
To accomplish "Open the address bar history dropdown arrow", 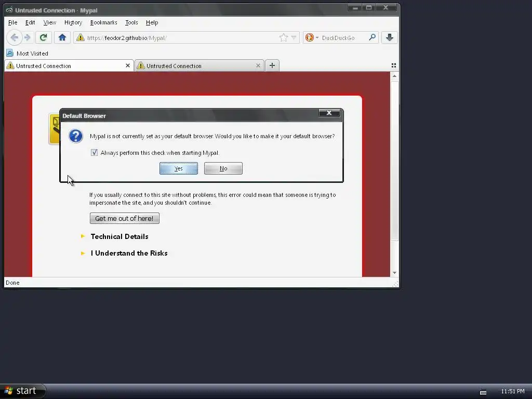I will [x=294, y=37].
